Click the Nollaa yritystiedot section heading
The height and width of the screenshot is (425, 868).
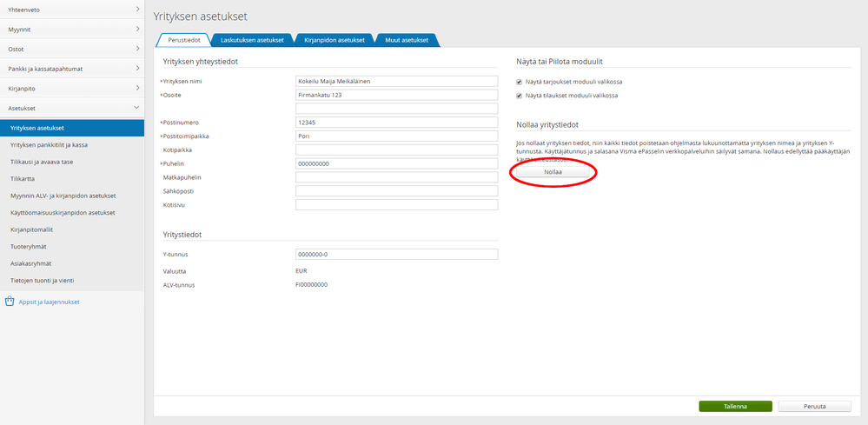[547, 124]
